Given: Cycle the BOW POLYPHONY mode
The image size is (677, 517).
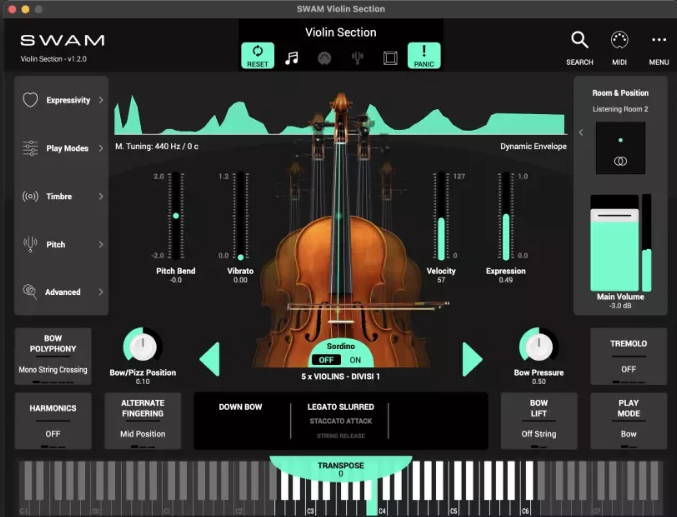Looking at the screenshot, I should click(x=53, y=356).
